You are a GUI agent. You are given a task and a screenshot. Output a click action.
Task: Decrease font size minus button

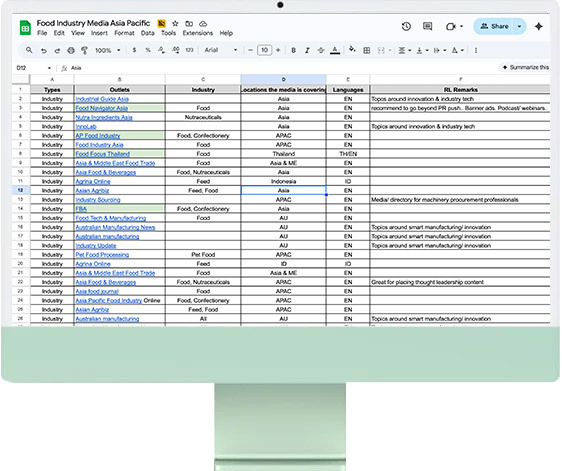tap(251, 50)
